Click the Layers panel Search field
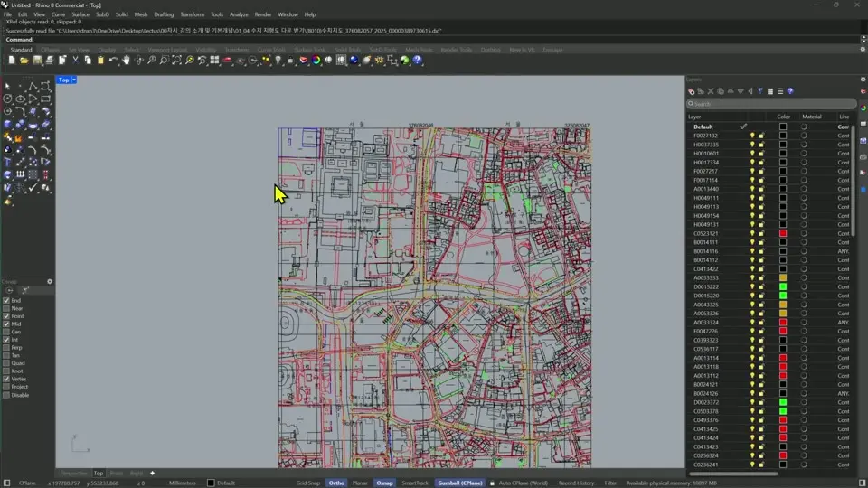 point(771,104)
